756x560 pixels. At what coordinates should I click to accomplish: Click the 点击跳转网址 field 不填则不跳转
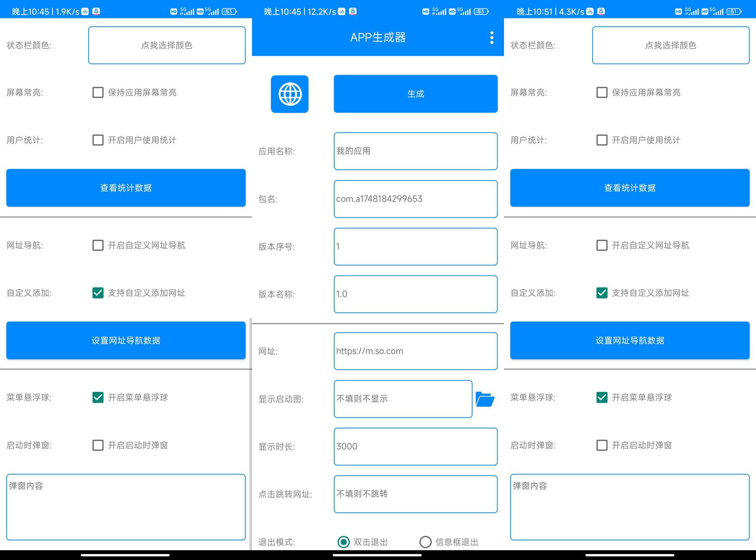tap(416, 494)
